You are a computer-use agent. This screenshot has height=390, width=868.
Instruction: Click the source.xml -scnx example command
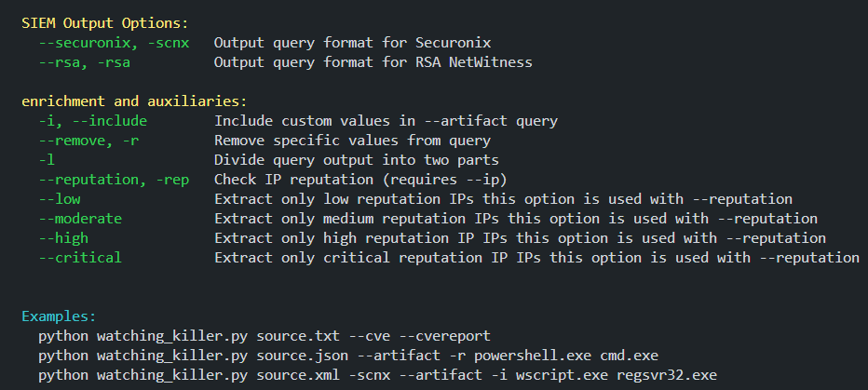(377, 376)
